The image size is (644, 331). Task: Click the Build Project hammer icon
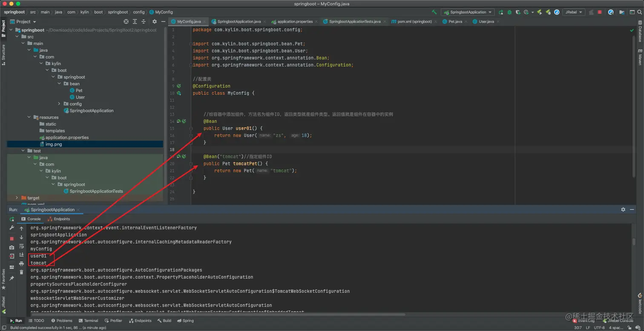pyautogui.click(x=434, y=12)
